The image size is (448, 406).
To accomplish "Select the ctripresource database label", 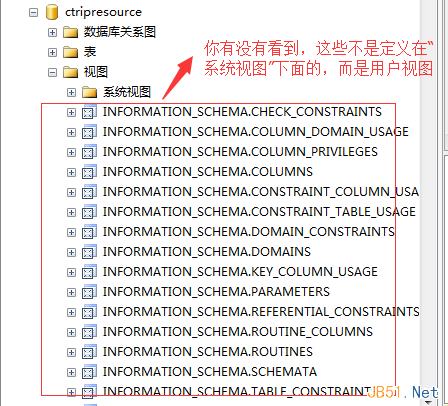I will pos(103,12).
